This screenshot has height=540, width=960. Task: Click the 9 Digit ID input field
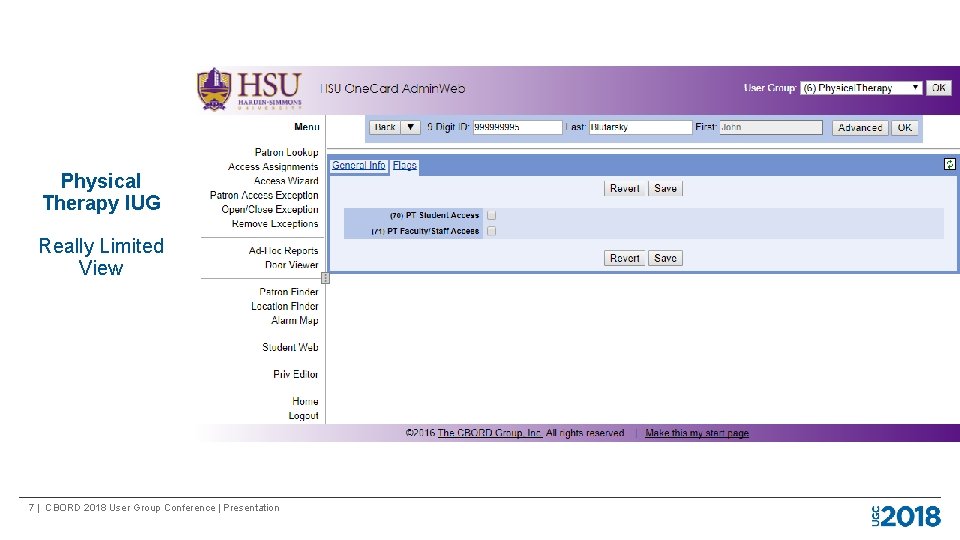pyautogui.click(x=517, y=127)
